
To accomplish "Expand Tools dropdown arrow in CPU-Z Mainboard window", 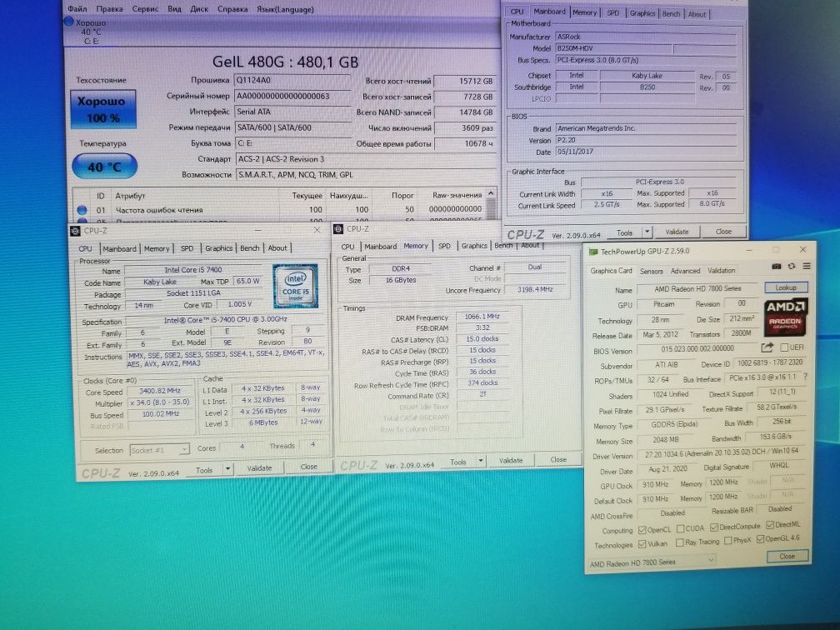I will pyautogui.click(x=647, y=232).
